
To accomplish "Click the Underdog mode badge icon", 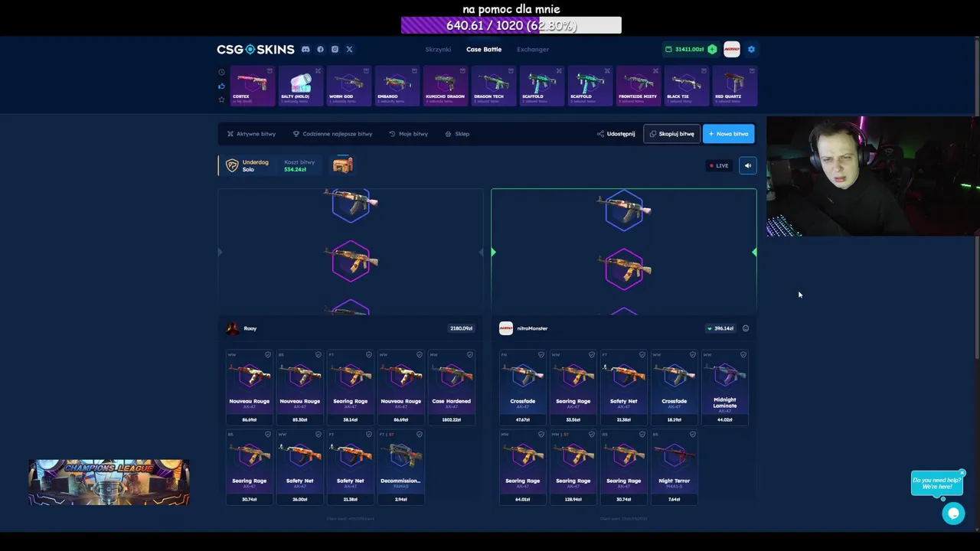I will tap(232, 165).
